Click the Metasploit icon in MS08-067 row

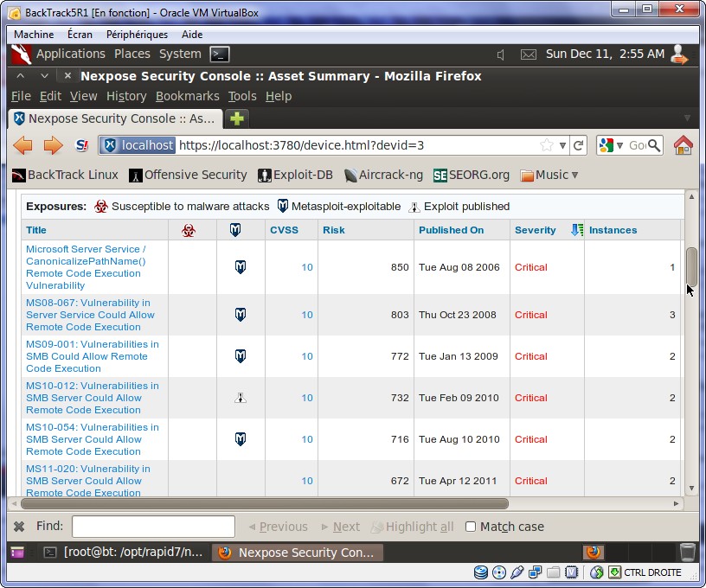[241, 315]
